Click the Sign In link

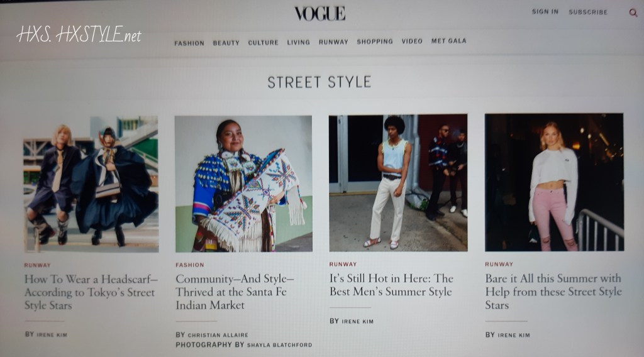(x=545, y=11)
